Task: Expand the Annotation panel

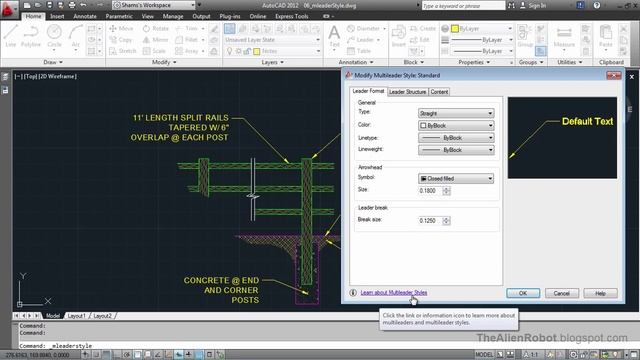Action: pos(356,62)
